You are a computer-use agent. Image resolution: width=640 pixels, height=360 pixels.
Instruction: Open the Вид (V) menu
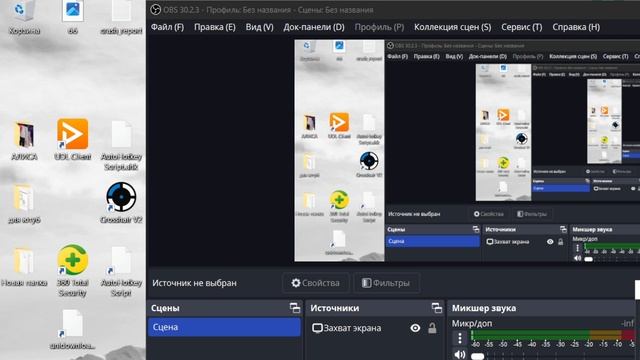click(x=259, y=27)
